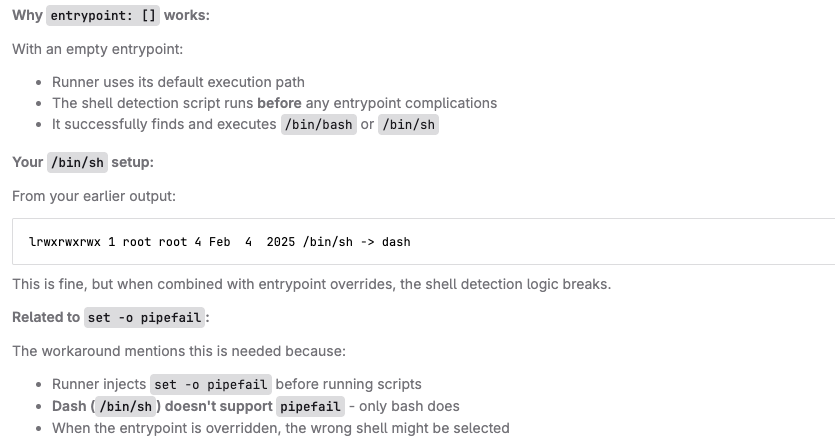Screen dimensions: 835x448
Task: Click the bold word 'before' in bullet
Action: pos(279,103)
